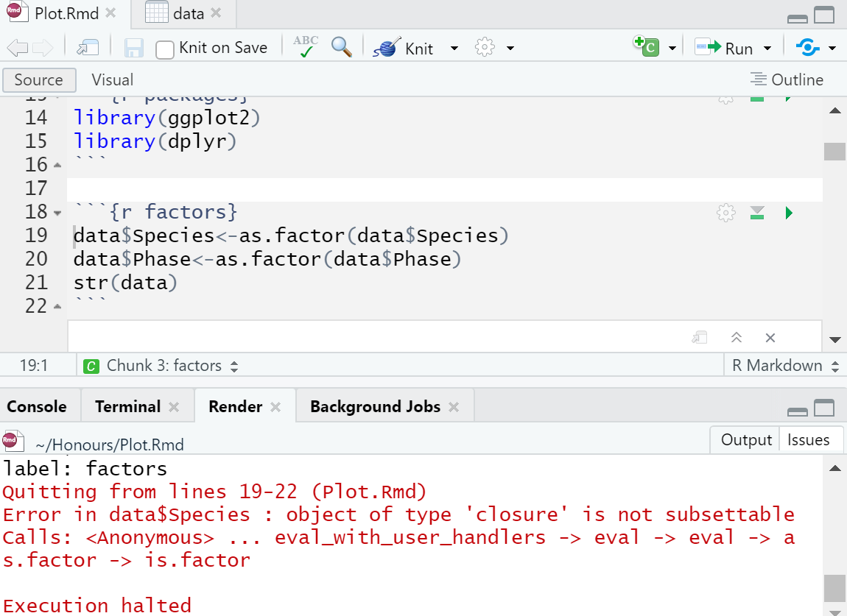Run the factors chunk with green play arrow

click(x=789, y=213)
